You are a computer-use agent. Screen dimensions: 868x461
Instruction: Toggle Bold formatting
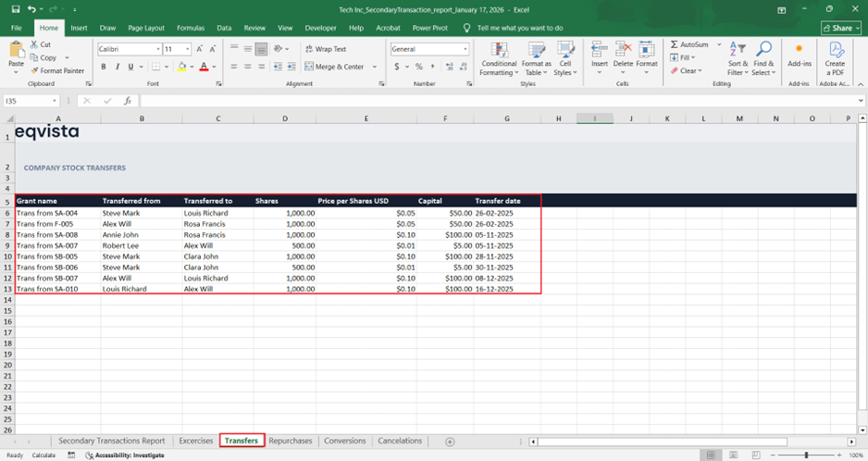pos(104,67)
